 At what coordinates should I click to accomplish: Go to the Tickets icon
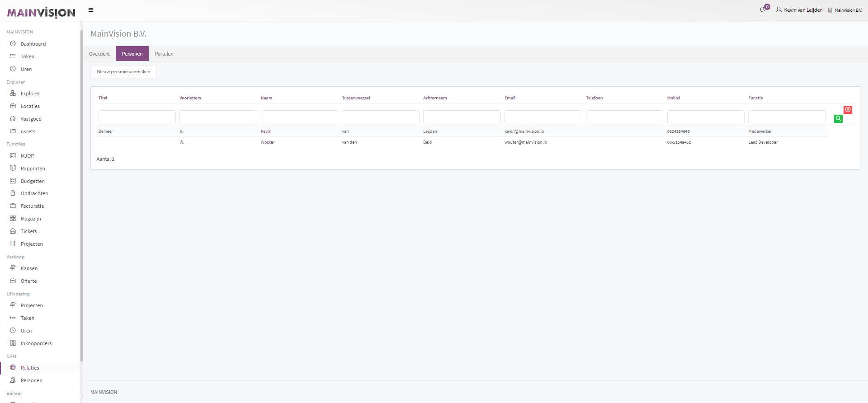pyautogui.click(x=13, y=231)
